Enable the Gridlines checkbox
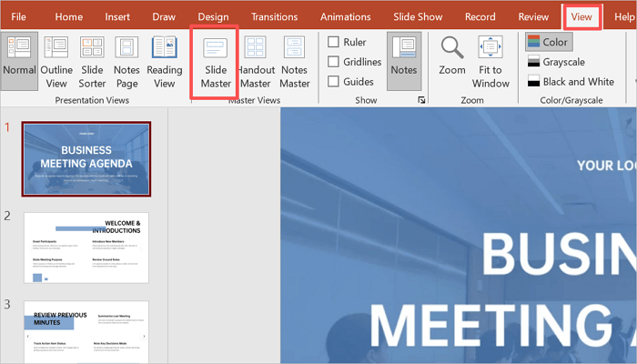637x364 pixels. [x=333, y=62]
